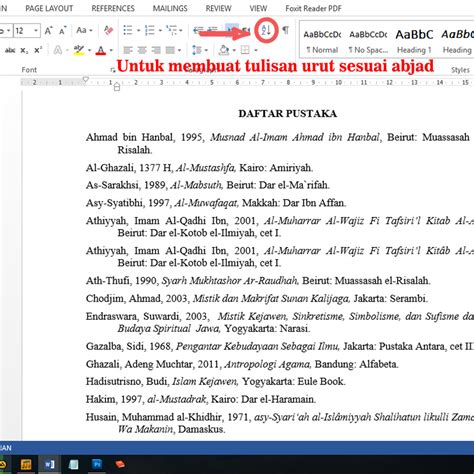Click the Ath-Thufi, 1990 entry
474x474 pixels.
(x=258, y=280)
